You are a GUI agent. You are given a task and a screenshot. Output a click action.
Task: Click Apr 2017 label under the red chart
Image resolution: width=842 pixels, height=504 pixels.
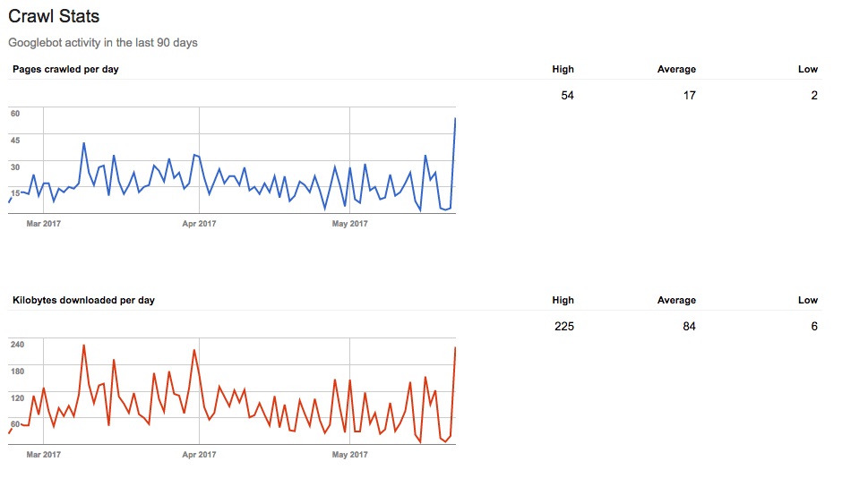point(199,454)
